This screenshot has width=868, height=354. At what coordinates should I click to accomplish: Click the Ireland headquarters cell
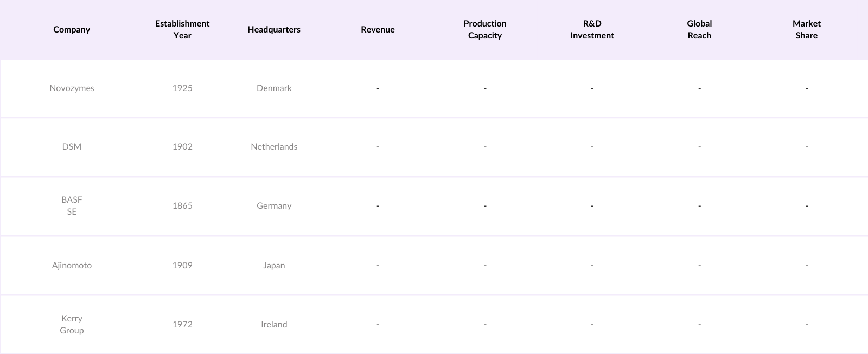point(274,324)
